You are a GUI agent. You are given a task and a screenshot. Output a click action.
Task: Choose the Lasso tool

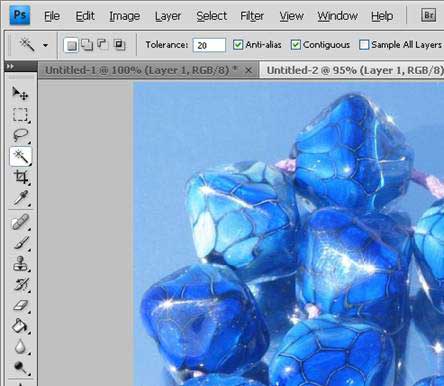pyautogui.click(x=20, y=135)
